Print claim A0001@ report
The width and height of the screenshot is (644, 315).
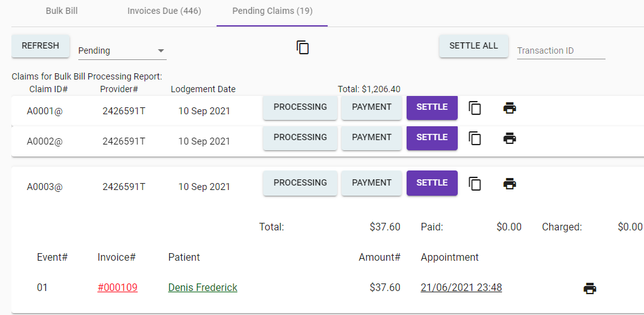pyautogui.click(x=510, y=108)
